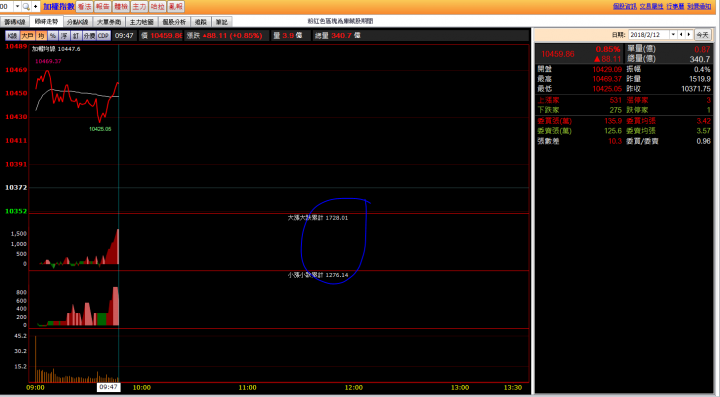Open the date picker dropdown arrow
720x397 pixels.
(x=674, y=35)
